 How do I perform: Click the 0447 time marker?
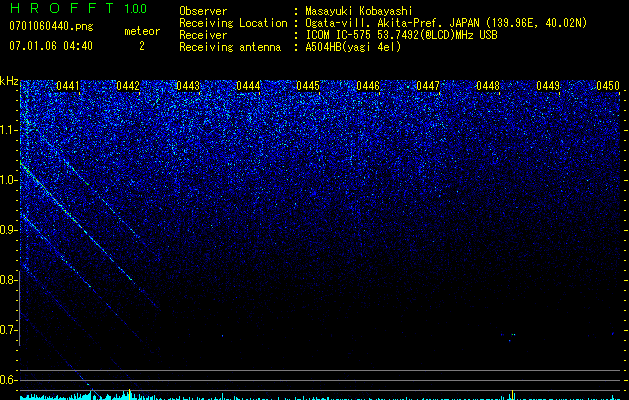click(428, 86)
